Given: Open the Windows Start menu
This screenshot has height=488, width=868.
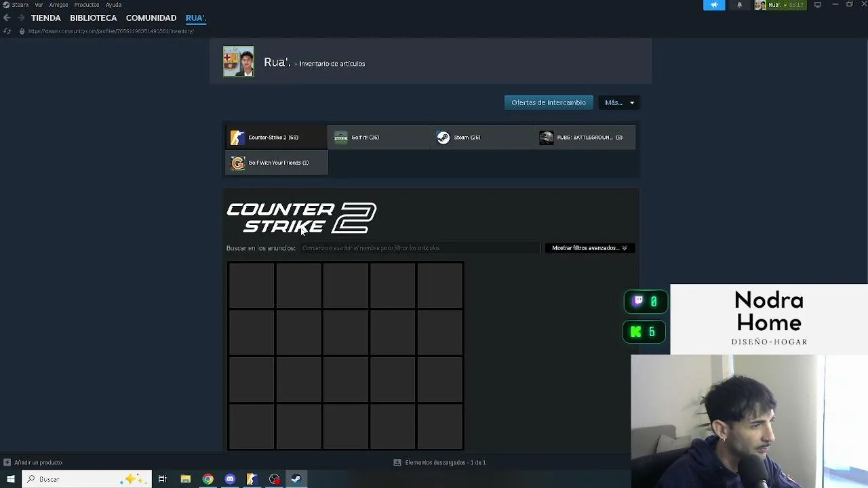Looking at the screenshot, I should tap(10, 479).
